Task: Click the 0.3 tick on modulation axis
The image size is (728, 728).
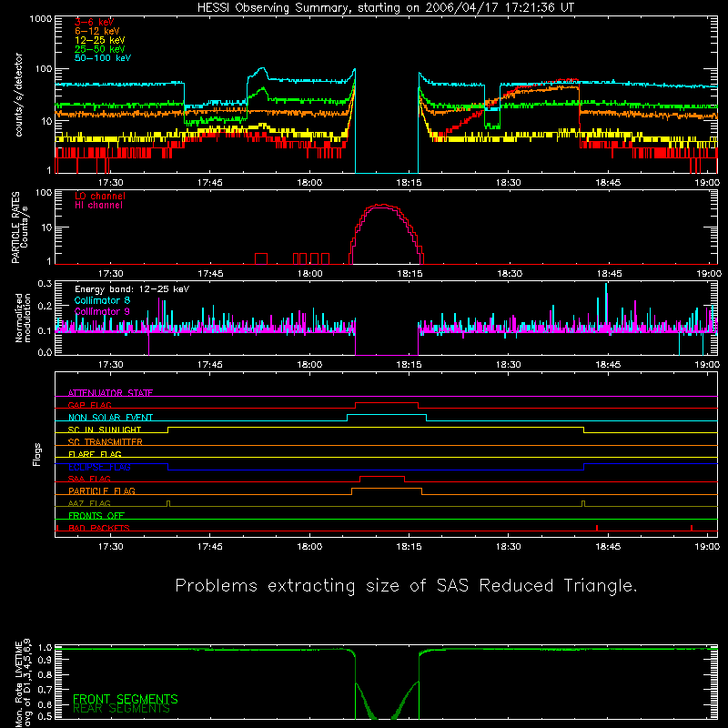Action: [x=45, y=284]
